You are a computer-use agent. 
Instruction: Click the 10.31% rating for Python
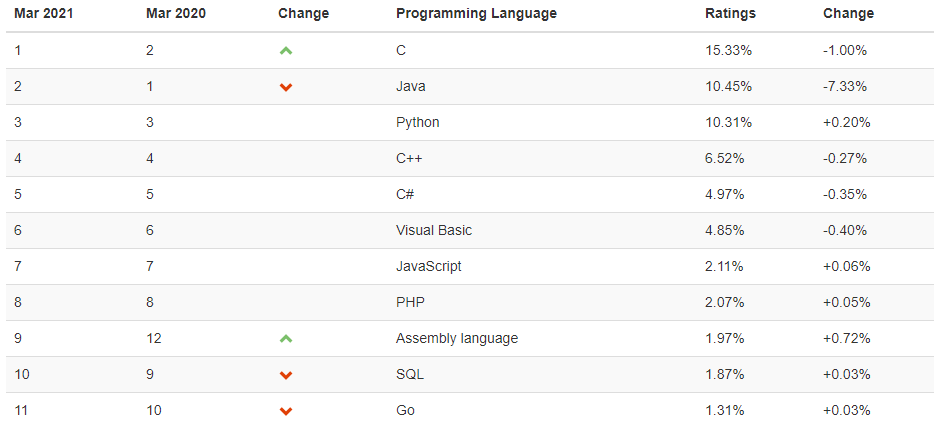click(728, 122)
